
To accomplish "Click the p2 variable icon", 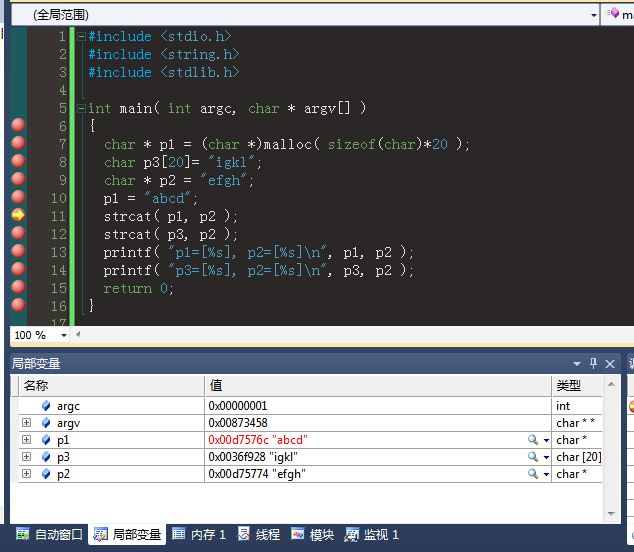I will pos(46,474).
